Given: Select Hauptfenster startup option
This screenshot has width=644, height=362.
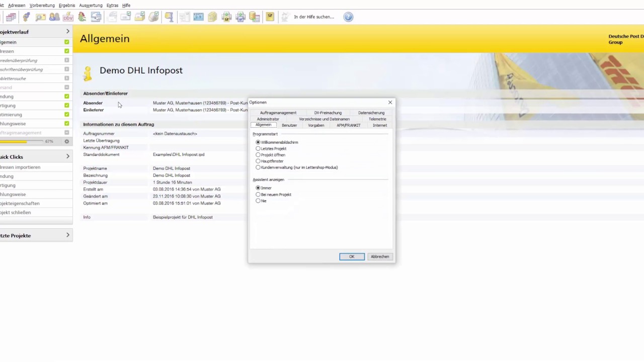Looking at the screenshot, I should click(258, 161).
